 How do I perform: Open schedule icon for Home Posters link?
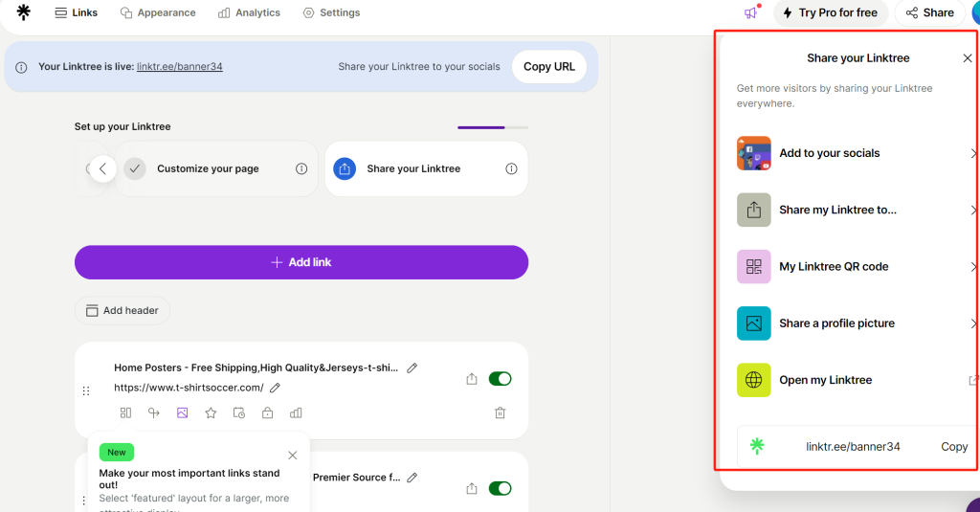point(238,412)
